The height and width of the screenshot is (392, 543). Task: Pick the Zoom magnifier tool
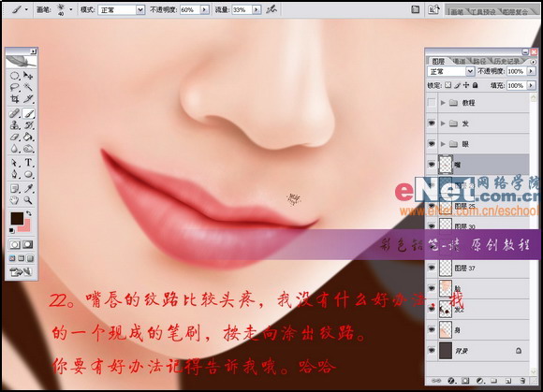point(28,200)
